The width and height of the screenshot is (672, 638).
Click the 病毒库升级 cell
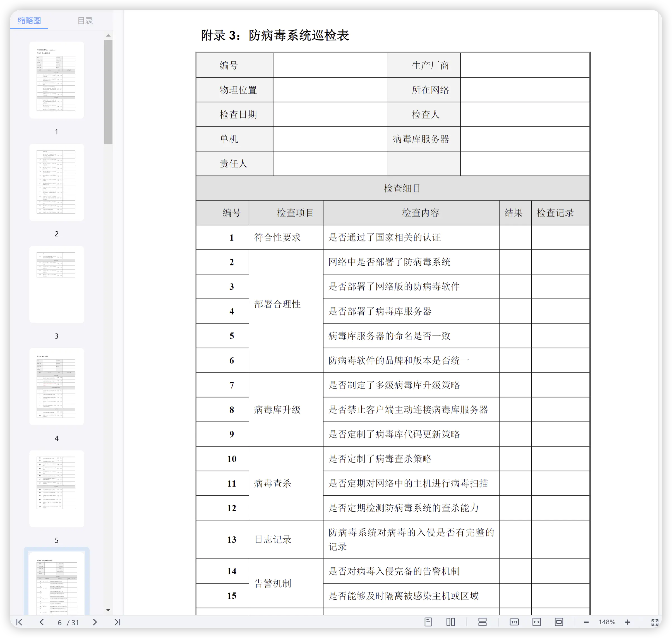click(x=286, y=409)
